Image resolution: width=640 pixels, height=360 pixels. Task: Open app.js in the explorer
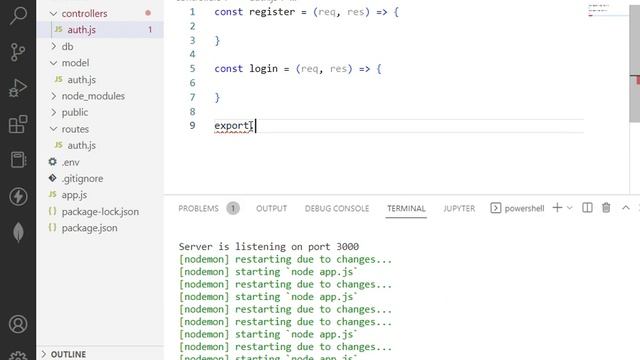[100, 195]
